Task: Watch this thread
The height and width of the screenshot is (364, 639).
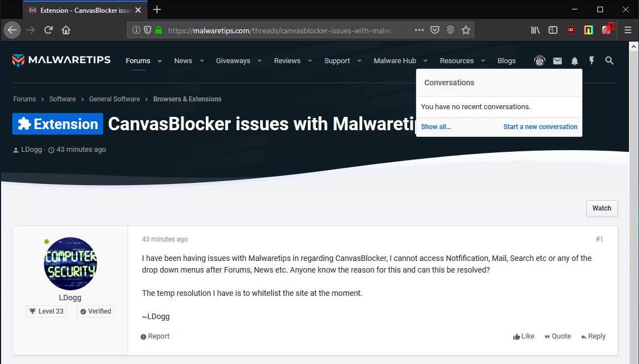Action: tap(602, 208)
